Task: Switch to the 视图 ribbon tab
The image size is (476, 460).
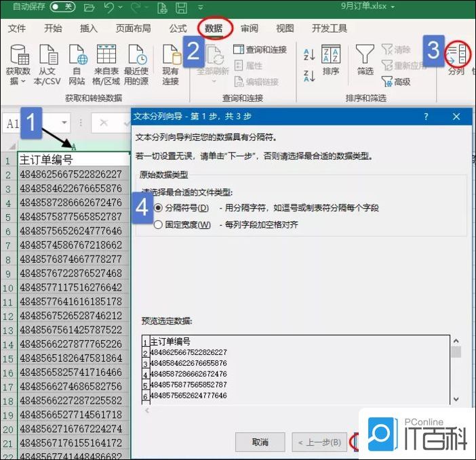Action: pos(285,28)
